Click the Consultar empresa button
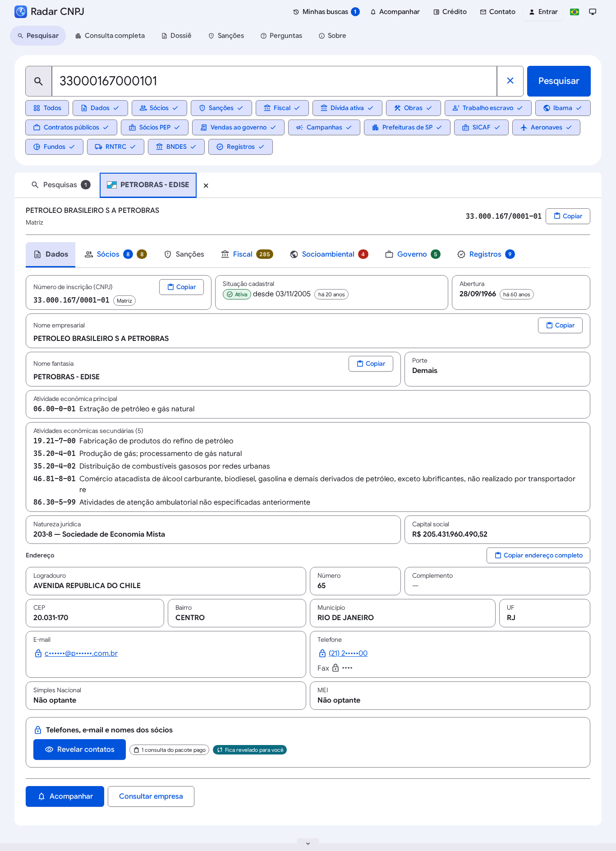The width and height of the screenshot is (616, 851). 151,796
